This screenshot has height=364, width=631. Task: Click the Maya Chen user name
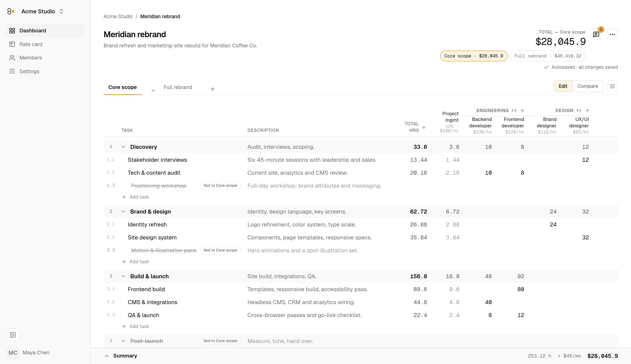click(x=36, y=352)
